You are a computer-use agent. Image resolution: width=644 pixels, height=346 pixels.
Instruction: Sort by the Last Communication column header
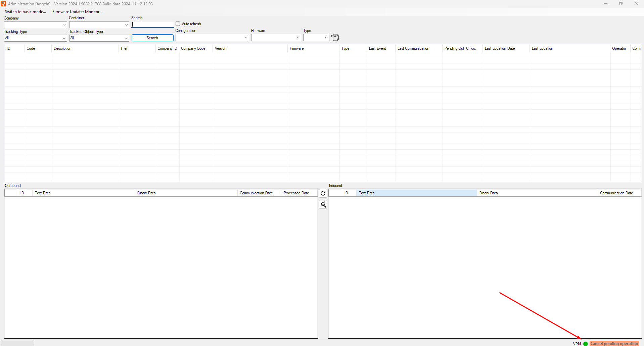click(x=413, y=48)
